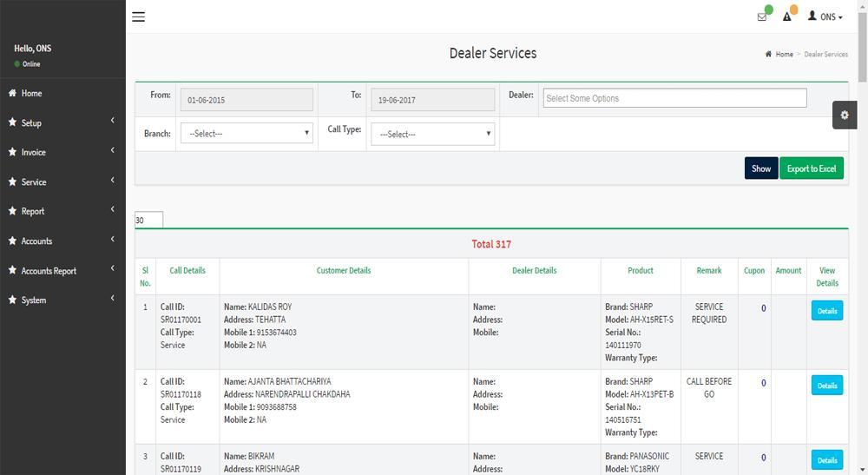Click the Hello, ONS greeting
This screenshot has width=868, height=475.
tap(33, 49)
